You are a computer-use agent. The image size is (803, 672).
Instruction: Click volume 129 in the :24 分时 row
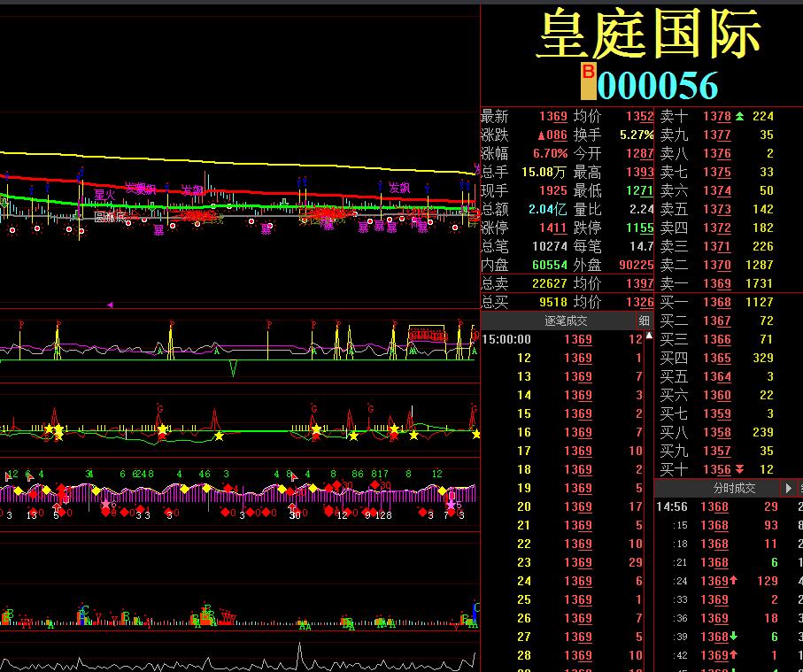tap(768, 581)
